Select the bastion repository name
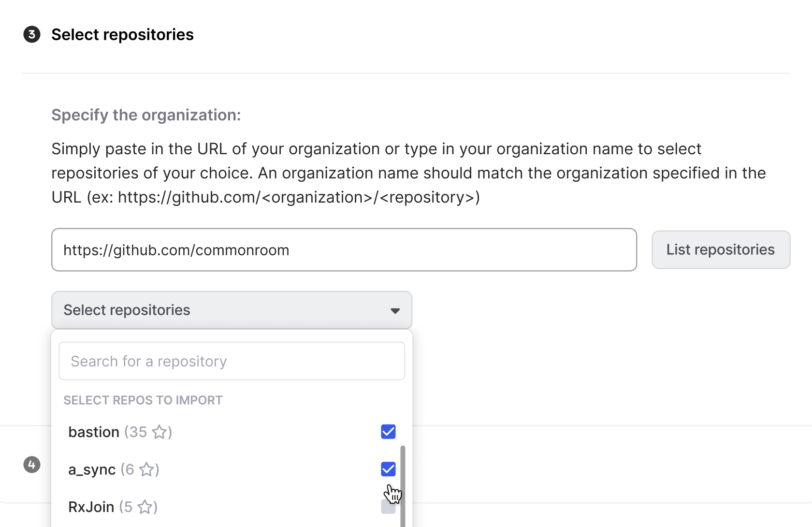 tap(94, 432)
